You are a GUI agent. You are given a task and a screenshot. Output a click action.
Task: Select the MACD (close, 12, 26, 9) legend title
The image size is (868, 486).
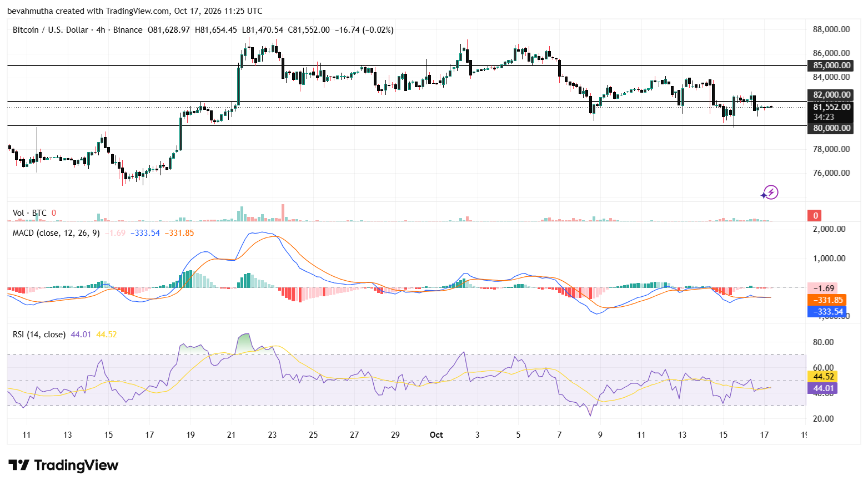pos(56,233)
